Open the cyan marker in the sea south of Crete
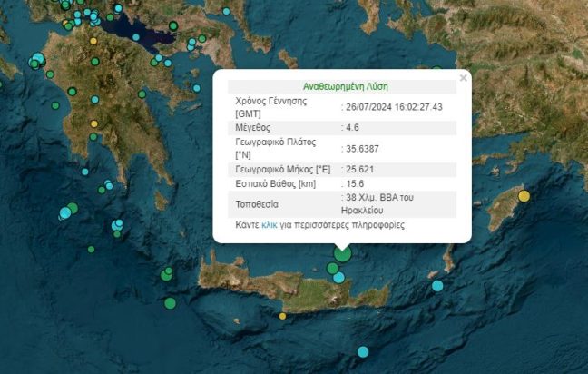Image resolution: width=588 pixels, height=374 pixels. pyautogui.click(x=363, y=351)
